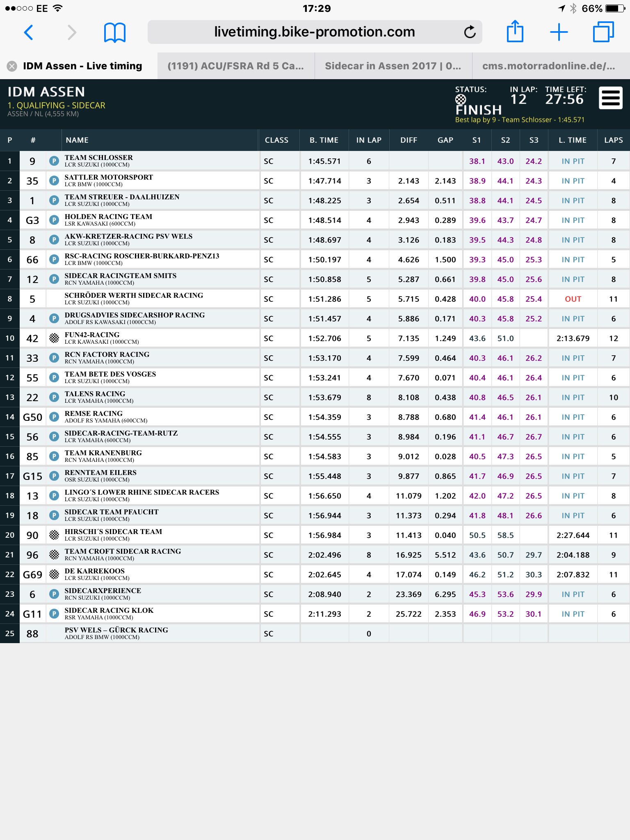Click best time 1:45.571 cell

tap(324, 161)
